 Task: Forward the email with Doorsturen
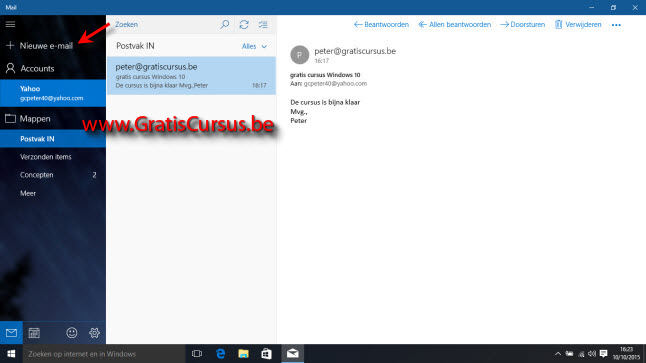click(x=522, y=25)
